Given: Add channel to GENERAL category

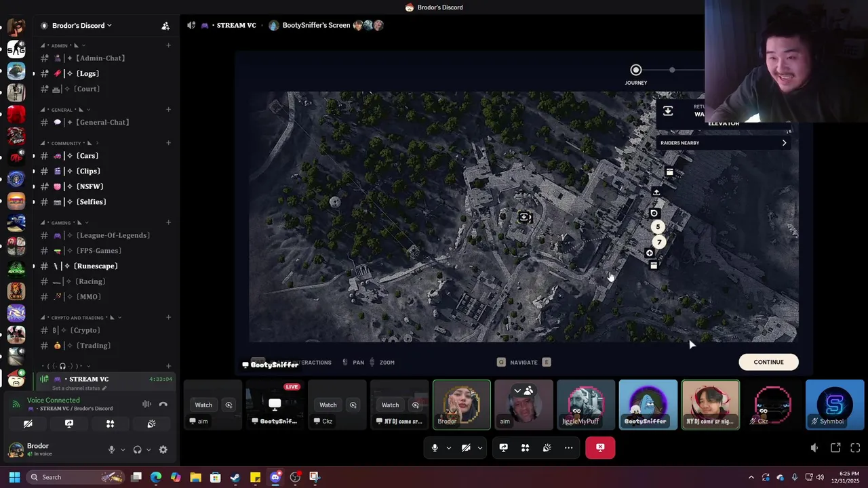Looking at the screenshot, I should tap(168, 109).
